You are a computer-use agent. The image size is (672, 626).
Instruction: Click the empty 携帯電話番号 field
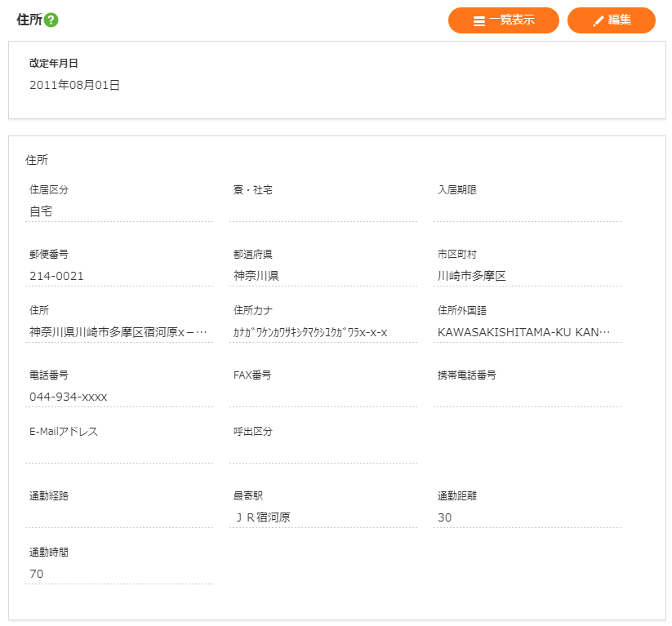click(x=527, y=397)
